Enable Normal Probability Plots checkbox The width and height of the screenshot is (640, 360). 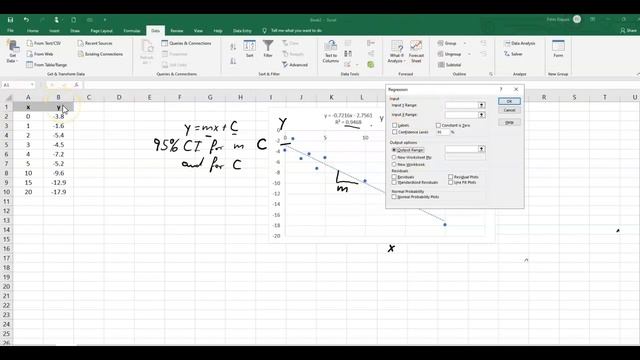tap(394, 197)
